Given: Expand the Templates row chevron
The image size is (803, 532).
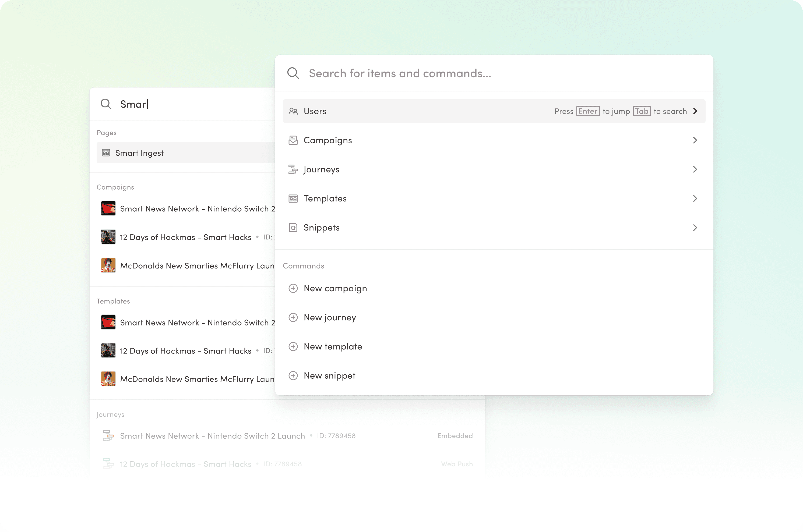Looking at the screenshot, I should click(x=695, y=198).
